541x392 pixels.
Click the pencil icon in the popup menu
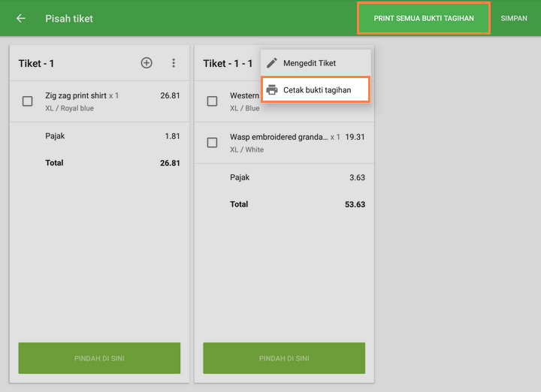point(272,63)
